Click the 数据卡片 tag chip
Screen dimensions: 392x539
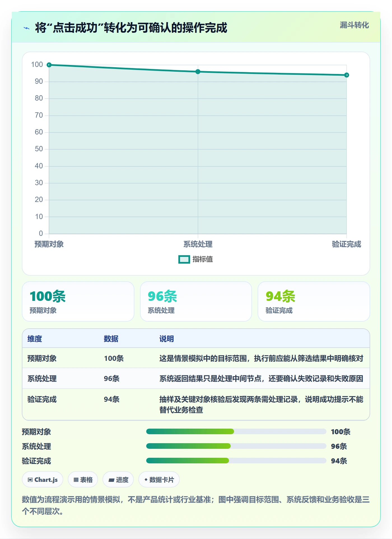tap(159, 480)
